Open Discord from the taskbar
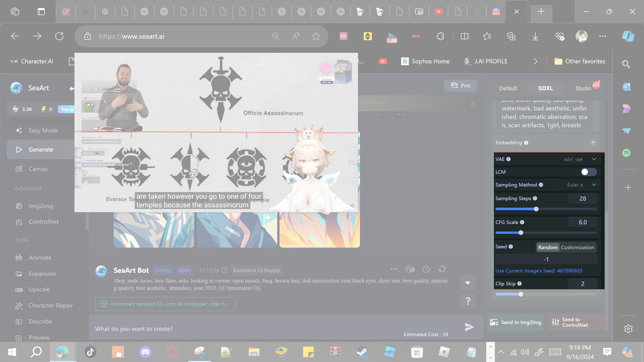Screen dimensions: 644x362 [145, 352]
